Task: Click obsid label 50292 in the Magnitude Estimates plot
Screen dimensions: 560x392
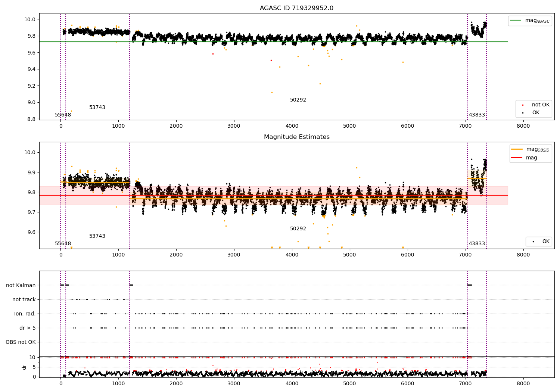Action: 298,229
